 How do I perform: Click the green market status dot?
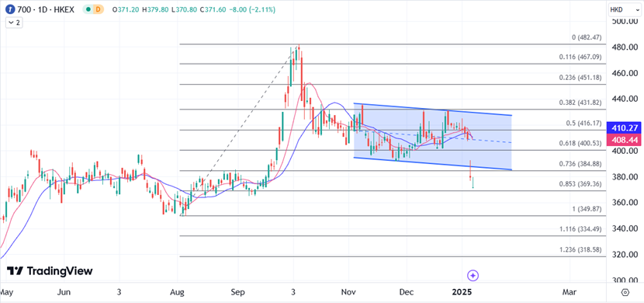click(x=88, y=9)
